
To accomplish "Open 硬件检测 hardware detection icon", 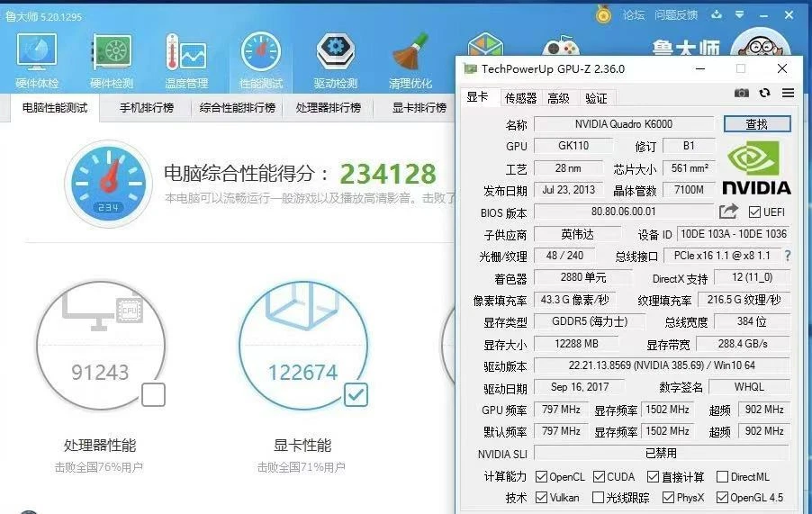I will [112, 59].
